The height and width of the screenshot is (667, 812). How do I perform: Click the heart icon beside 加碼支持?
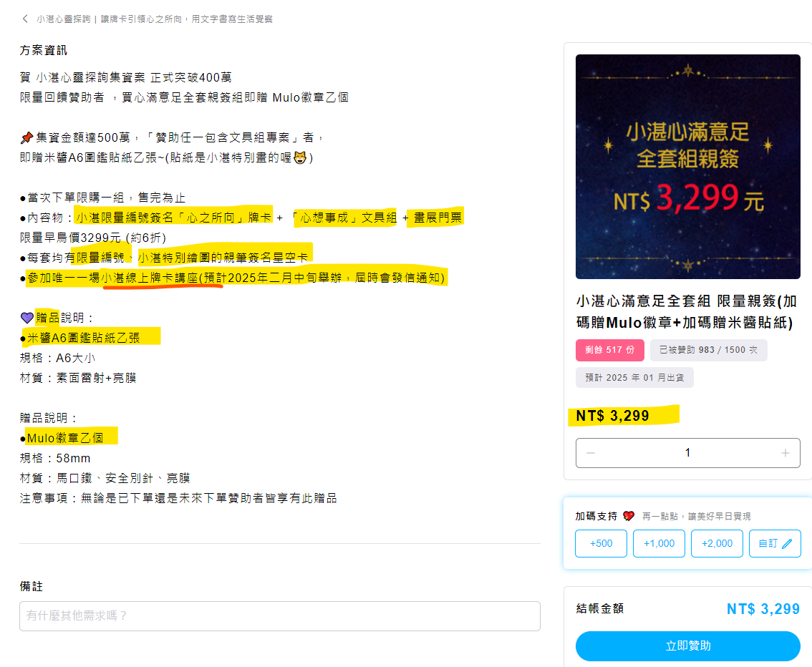pyautogui.click(x=629, y=516)
